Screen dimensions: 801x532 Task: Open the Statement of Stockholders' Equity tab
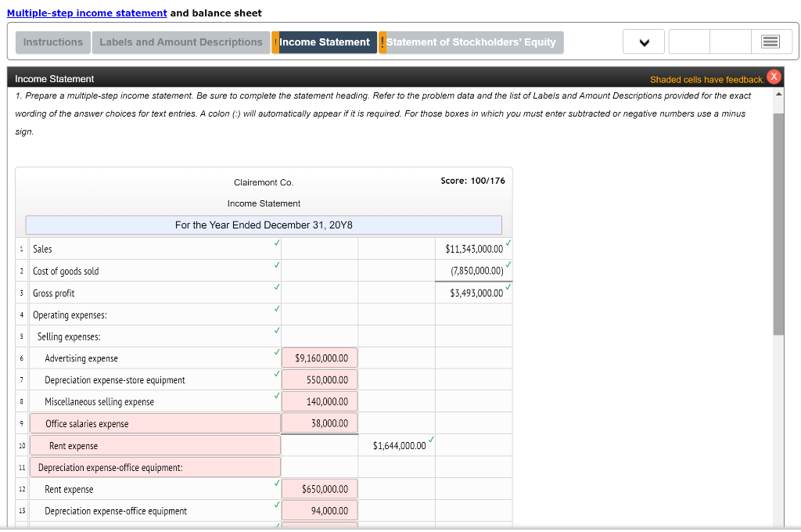pyautogui.click(x=471, y=42)
